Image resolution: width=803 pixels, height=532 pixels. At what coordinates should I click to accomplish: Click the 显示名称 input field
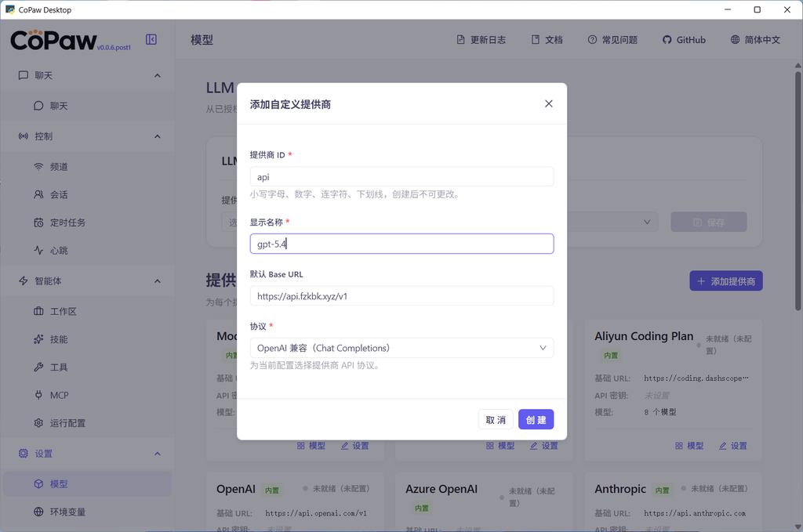pyautogui.click(x=401, y=244)
